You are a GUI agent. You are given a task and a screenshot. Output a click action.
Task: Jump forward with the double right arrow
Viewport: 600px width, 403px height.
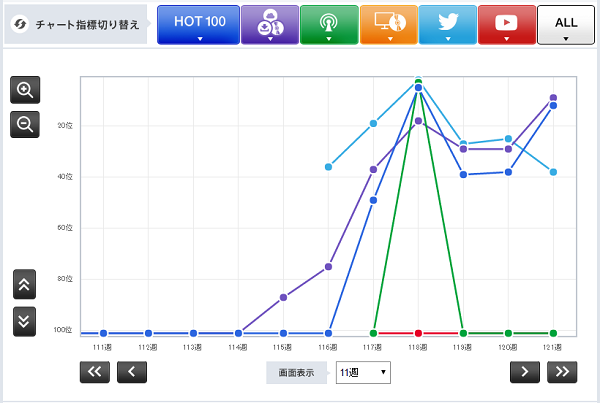562,372
